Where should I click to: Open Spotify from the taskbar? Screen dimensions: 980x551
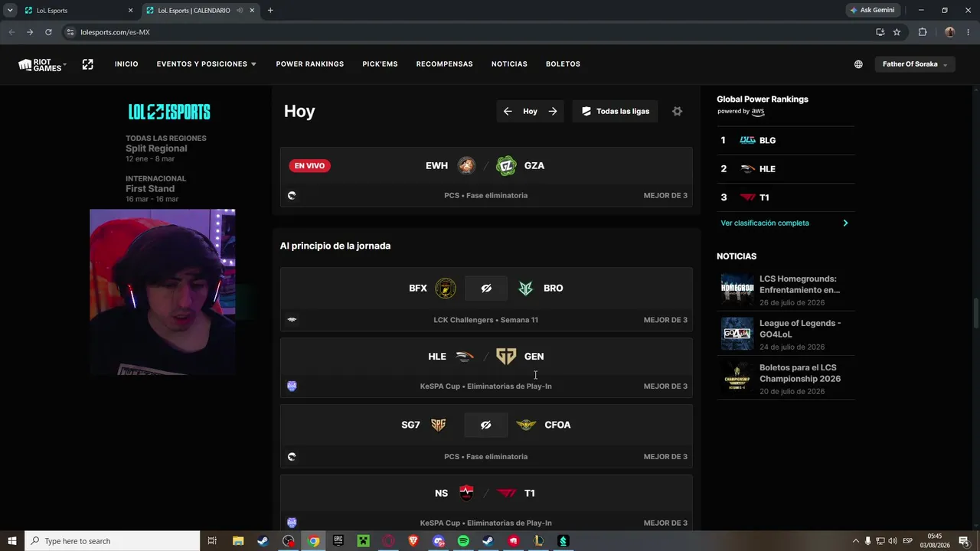point(463,541)
